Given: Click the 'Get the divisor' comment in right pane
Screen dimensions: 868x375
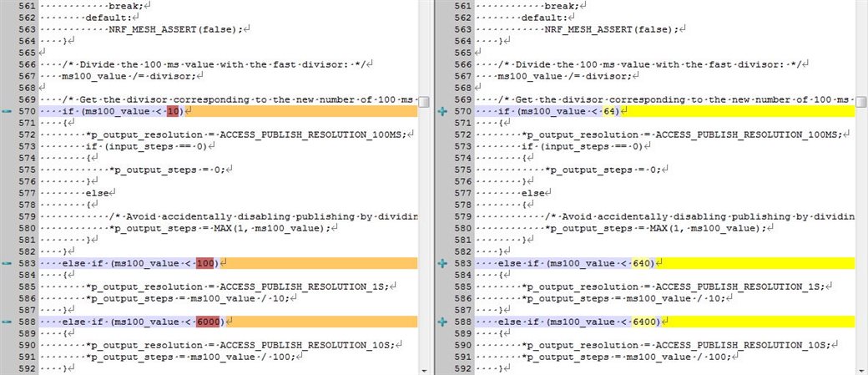Looking at the screenshot, I should 675,99.
